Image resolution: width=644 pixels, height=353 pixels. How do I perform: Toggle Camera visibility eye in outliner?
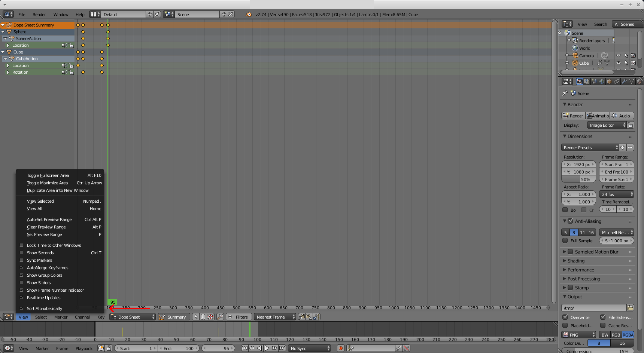(x=619, y=55)
